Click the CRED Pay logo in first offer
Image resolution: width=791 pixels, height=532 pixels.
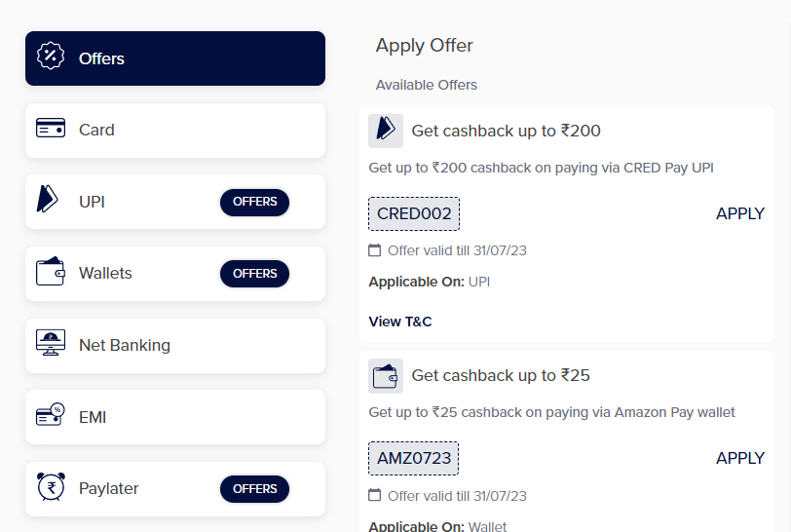click(x=386, y=131)
